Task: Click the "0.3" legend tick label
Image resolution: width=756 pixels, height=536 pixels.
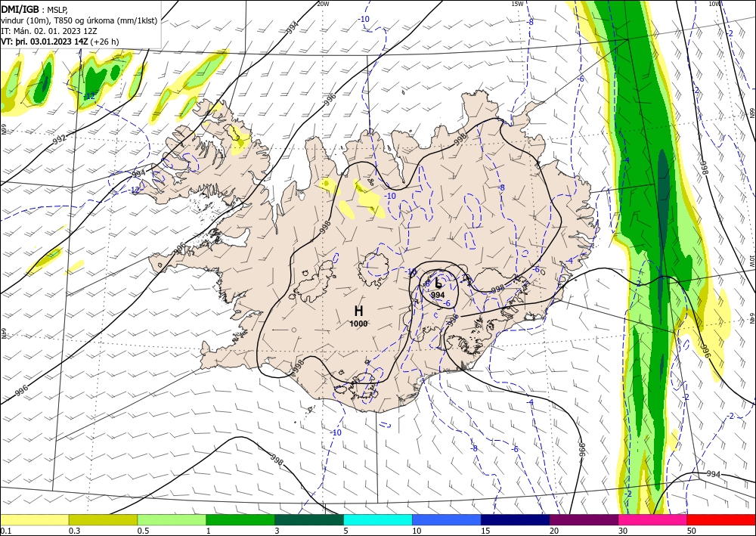Action: (74, 531)
